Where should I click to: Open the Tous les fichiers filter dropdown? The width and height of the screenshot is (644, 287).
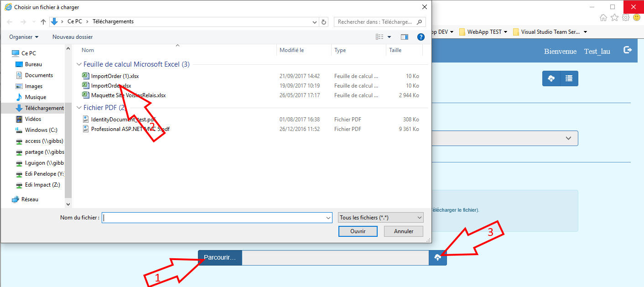pyautogui.click(x=381, y=218)
